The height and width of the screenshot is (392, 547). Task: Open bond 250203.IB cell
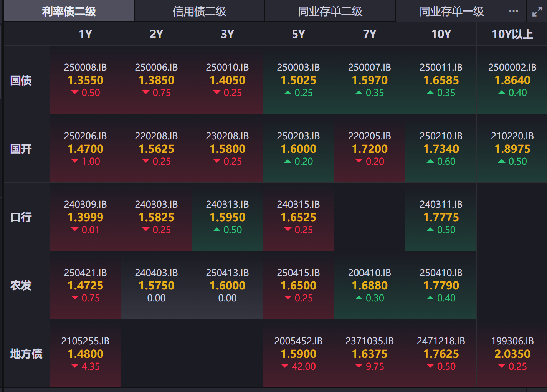[x=298, y=149]
